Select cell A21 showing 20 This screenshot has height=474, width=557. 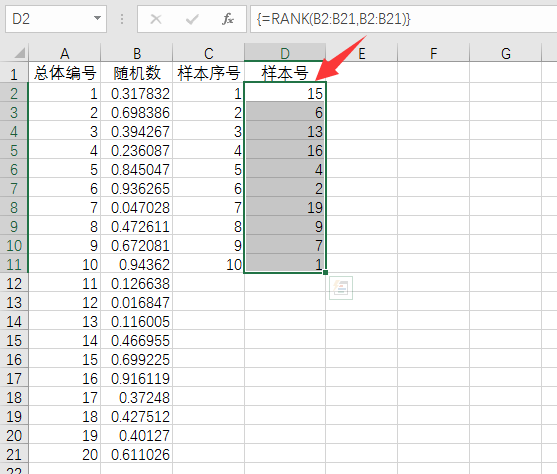click(x=65, y=454)
